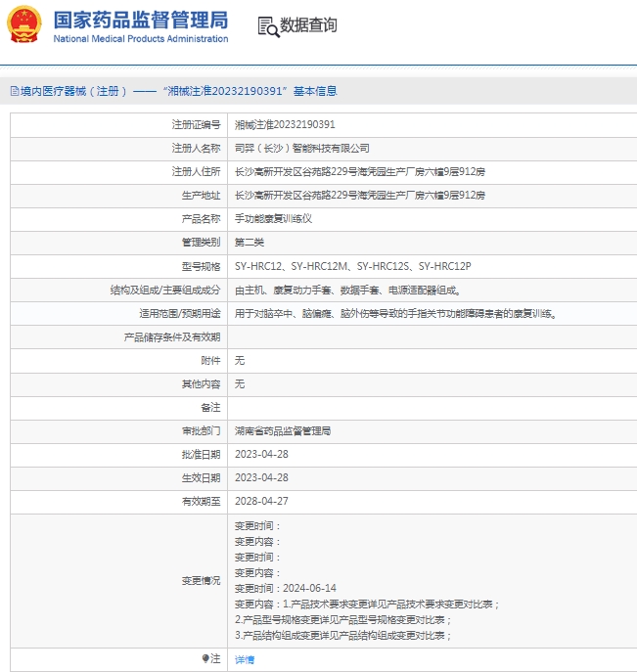The image size is (637, 672).
Task: Click the 注册人名称 label
Action: pyautogui.click(x=196, y=149)
